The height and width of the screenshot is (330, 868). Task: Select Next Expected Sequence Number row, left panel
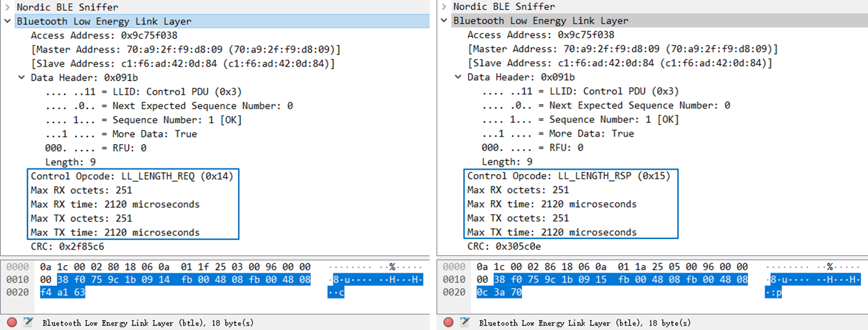[169, 106]
